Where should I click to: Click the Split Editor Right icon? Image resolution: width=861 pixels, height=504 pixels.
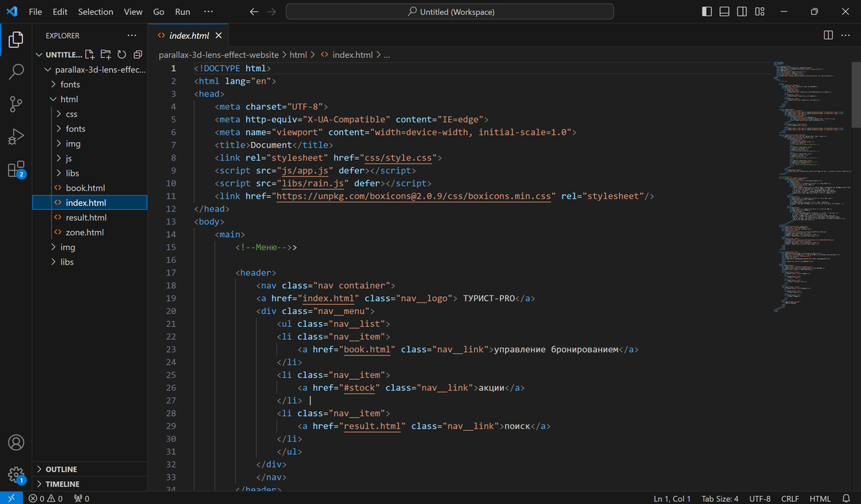[x=828, y=35]
